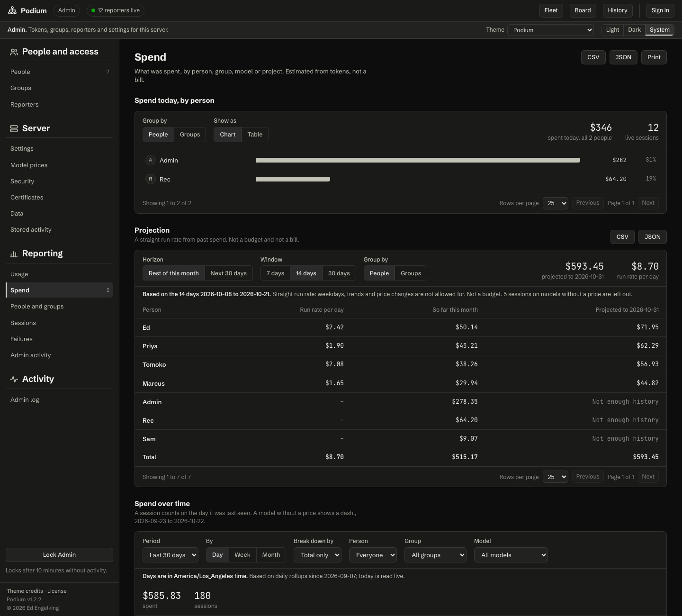Click Tomoko's projected value $56.93
This screenshot has height=616, width=682.
tap(647, 364)
